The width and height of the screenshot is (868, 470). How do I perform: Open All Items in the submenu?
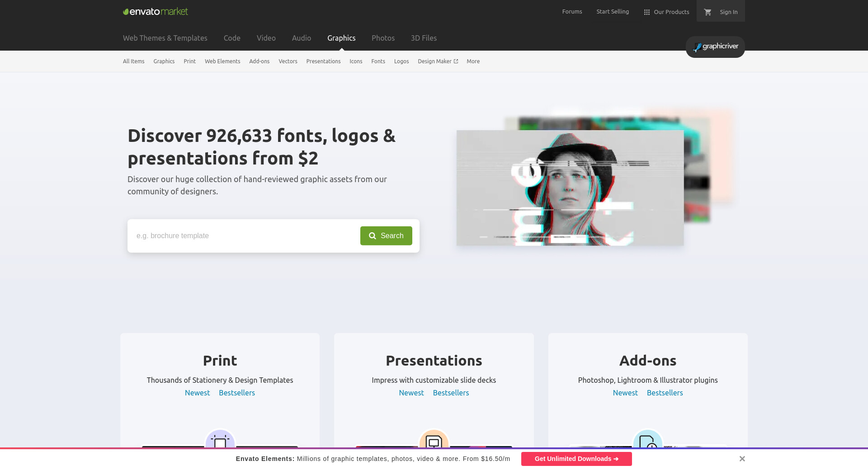[x=134, y=61]
